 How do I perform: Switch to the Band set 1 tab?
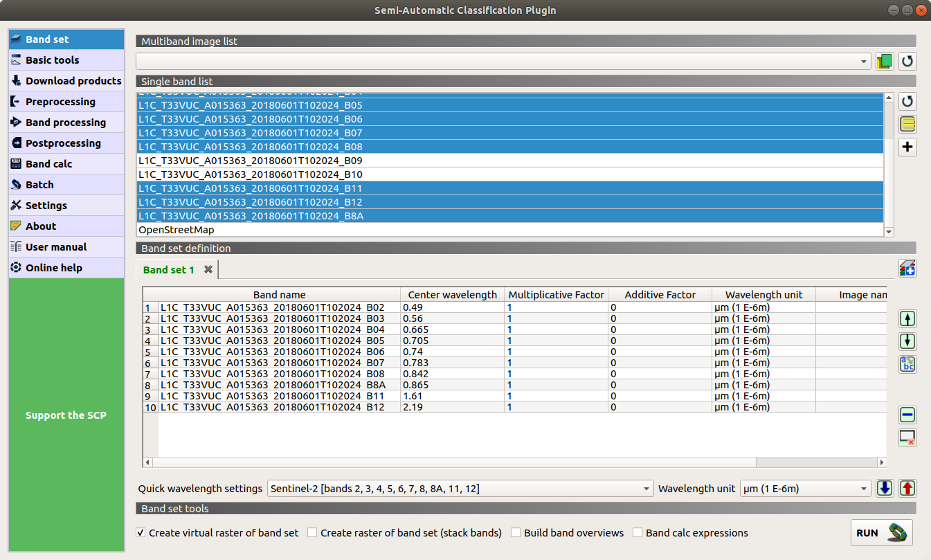(x=169, y=270)
